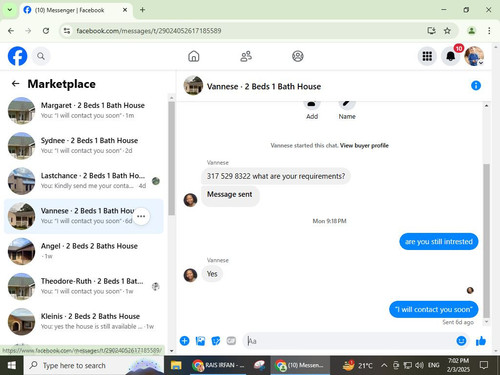The height and width of the screenshot is (375, 500).
Task: Bookmark this page with the star
Action: (447, 31)
